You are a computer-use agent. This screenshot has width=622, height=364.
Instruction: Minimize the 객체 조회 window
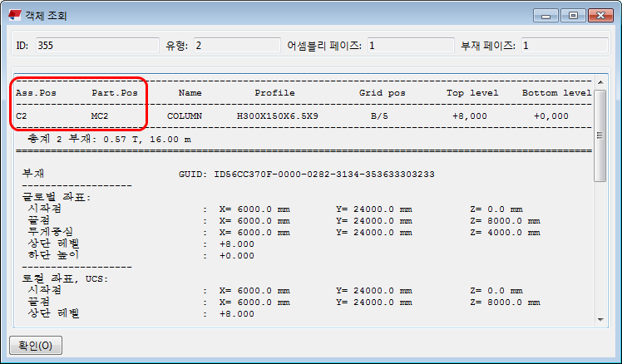tap(546, 15)
